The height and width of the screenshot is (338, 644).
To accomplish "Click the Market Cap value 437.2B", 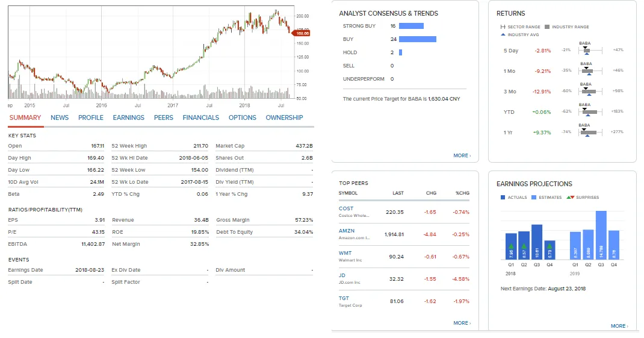I will (x=305, y=146).
